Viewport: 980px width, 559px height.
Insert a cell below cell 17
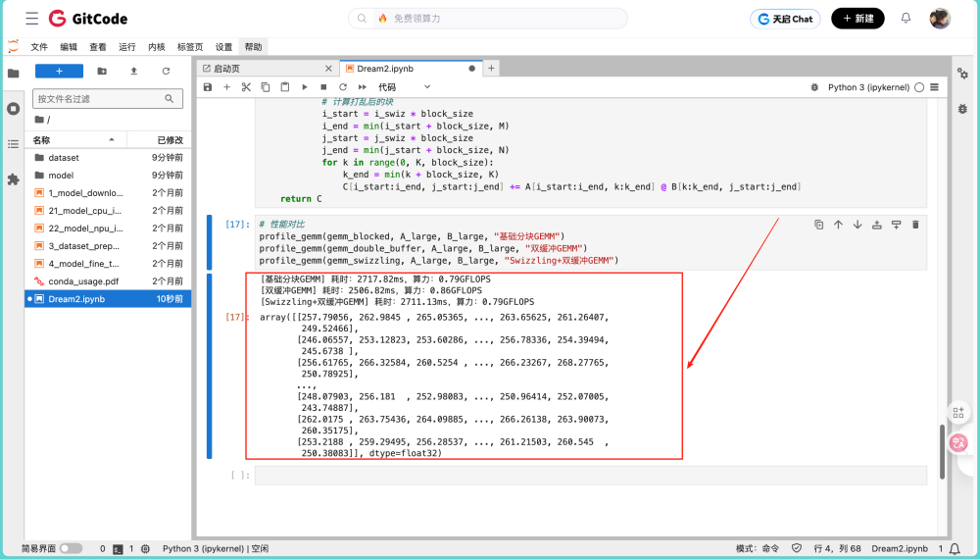(897, 225)
